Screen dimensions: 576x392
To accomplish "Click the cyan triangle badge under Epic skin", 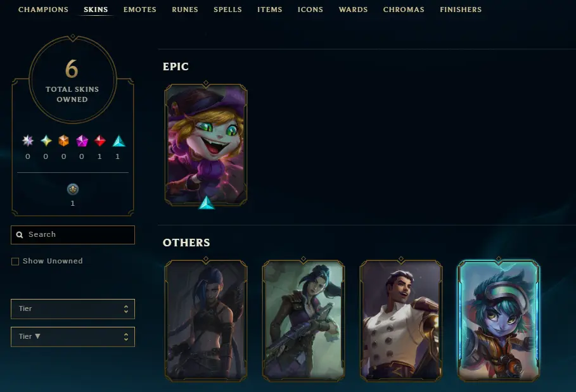I will coord(207,203).
